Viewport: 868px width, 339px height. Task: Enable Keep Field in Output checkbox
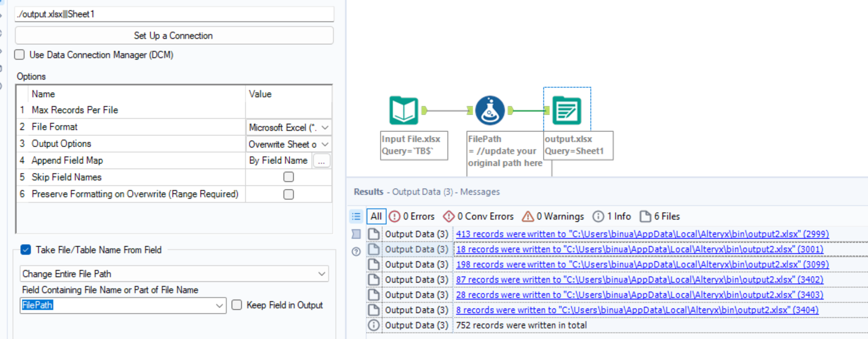237,305
